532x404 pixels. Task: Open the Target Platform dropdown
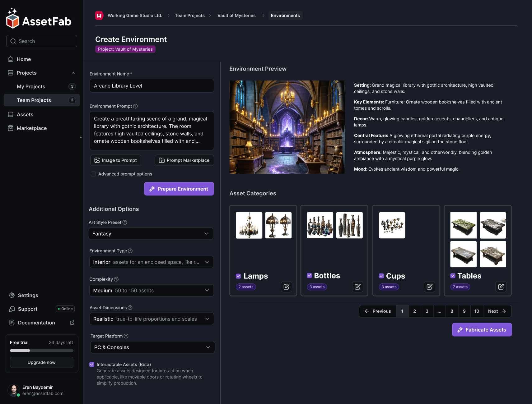coord(152,347)
